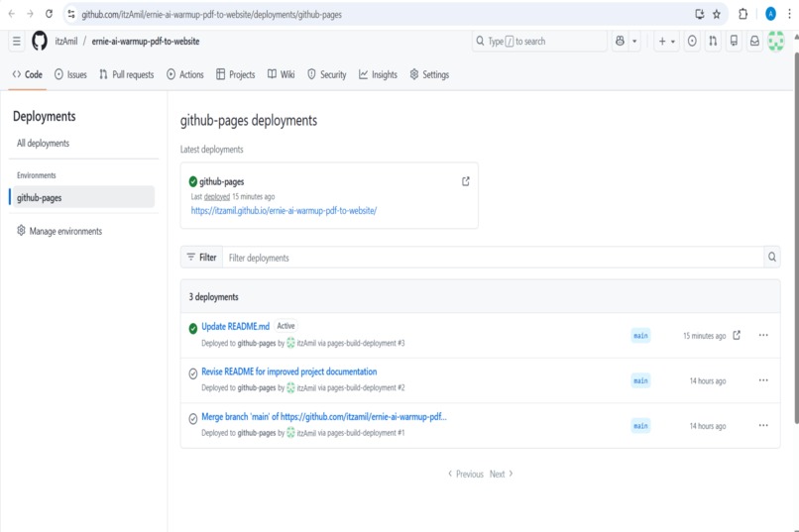Open the itzAmil owner link
Viewport: 799px width, 532px height.
[66, 42]
